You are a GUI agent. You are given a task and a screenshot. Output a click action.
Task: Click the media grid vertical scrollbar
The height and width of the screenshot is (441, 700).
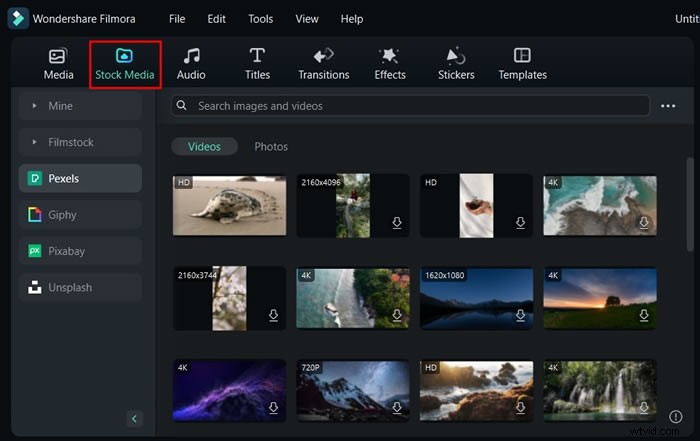point(690,204)
